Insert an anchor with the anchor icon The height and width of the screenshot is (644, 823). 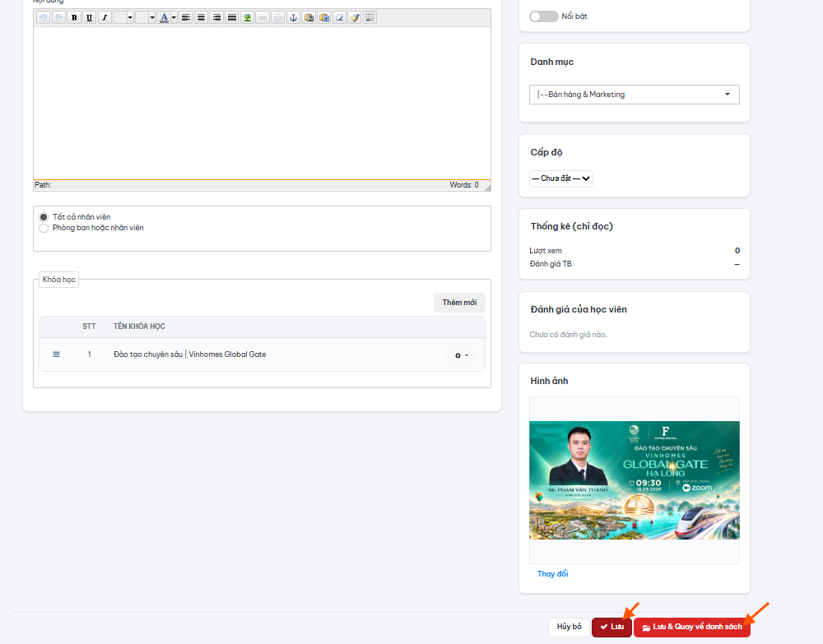[x=294, y=18]
